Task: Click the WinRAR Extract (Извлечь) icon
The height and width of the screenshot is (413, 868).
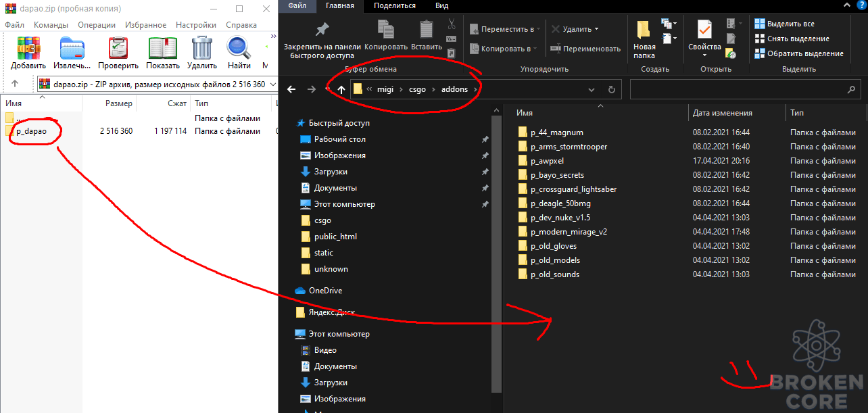Action: [72, 48]
